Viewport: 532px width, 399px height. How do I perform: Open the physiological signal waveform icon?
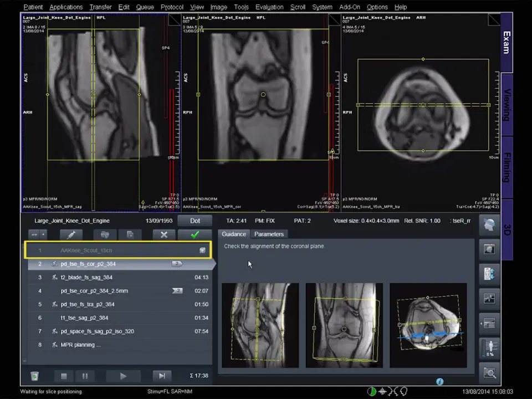click(489, 299)
